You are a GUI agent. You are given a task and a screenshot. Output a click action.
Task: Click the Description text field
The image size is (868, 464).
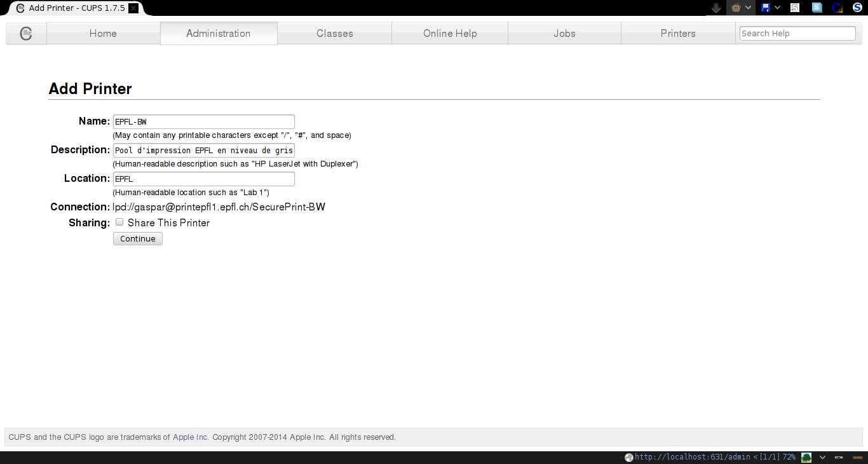(203, 151)
